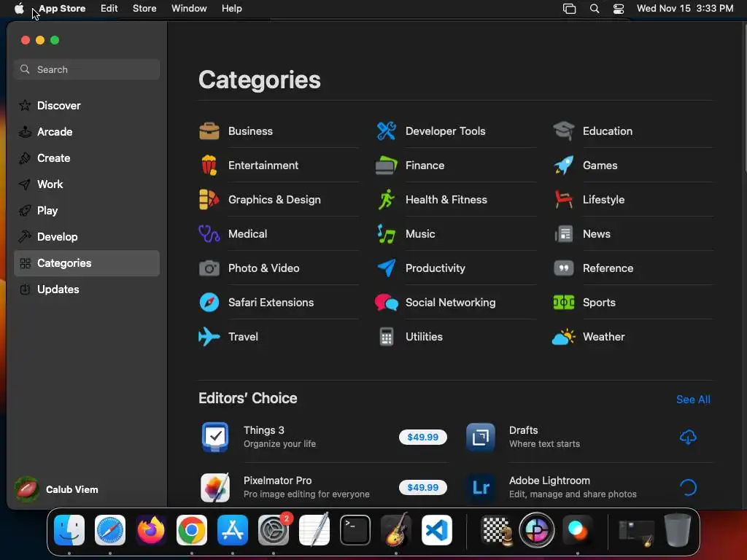
Task: Open the Developer Tools wrench icon
Action: click(387, 131)
